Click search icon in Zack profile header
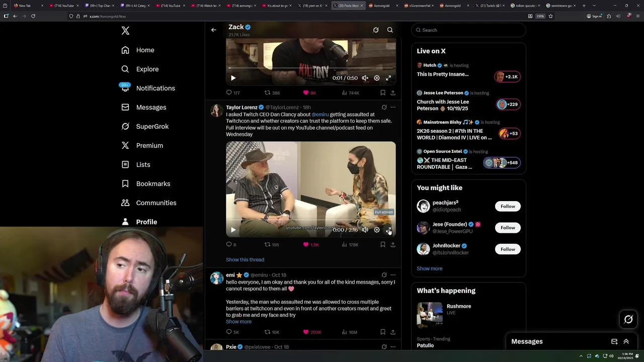644x362 pixels. pyautogui.click(x=390, y=30)
